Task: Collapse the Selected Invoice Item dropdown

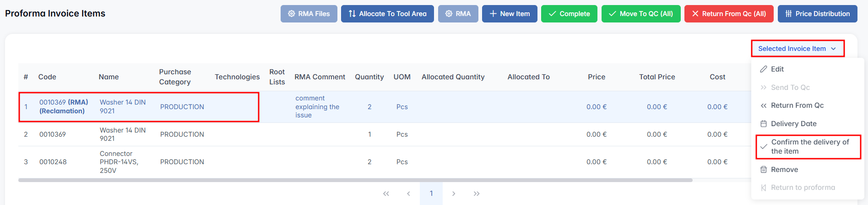Action: coord(797,49)
